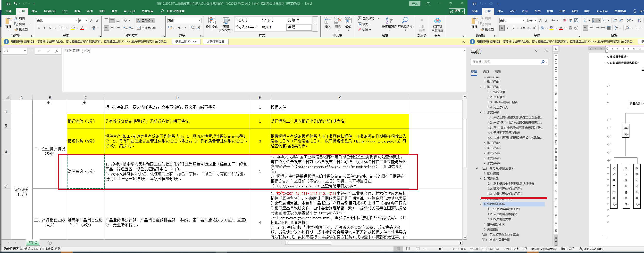The image size is (644, 253).
Task: Toggle Bold in the Excel font group
Action: tap(39, 28)
